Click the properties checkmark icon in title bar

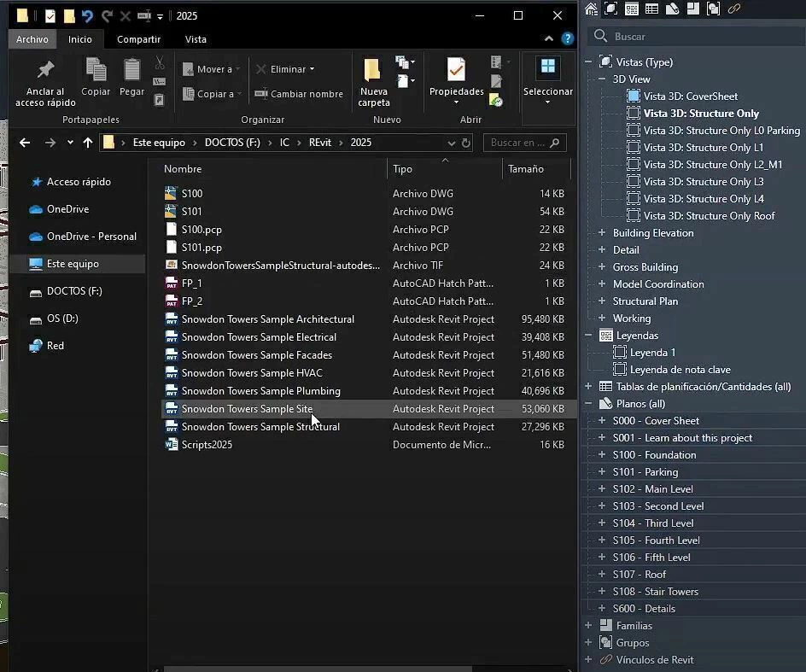50,16
